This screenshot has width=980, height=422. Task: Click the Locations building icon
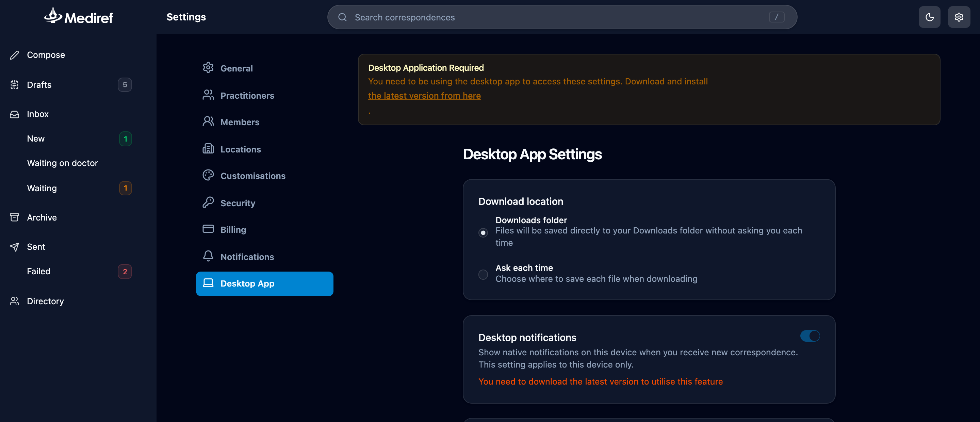pos(208,148)
